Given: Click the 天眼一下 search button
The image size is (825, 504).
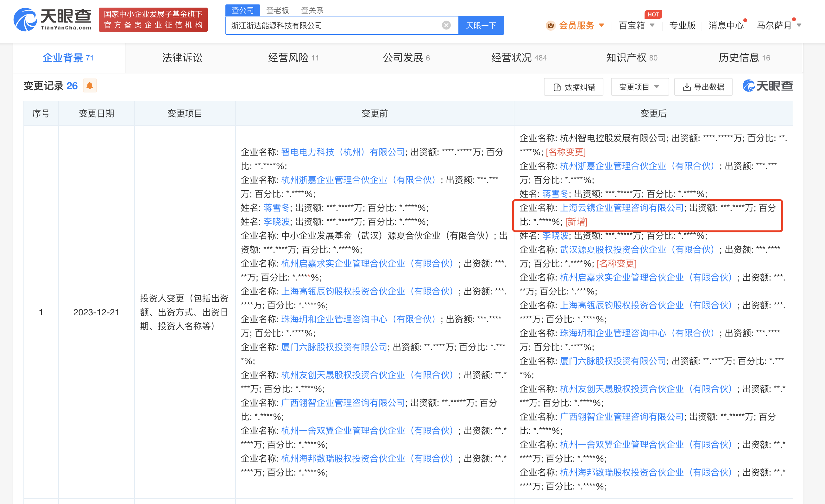Looking at the screenshot, I should pos(481,25).
